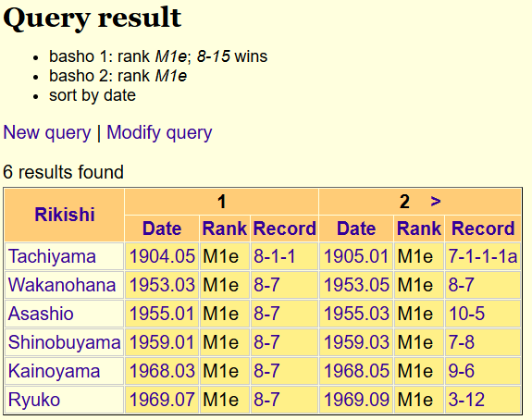Click the 'sort by date' bullet text
Image resolution: width=532 pixels, height=420 pixels.
[x=93, y=95]
